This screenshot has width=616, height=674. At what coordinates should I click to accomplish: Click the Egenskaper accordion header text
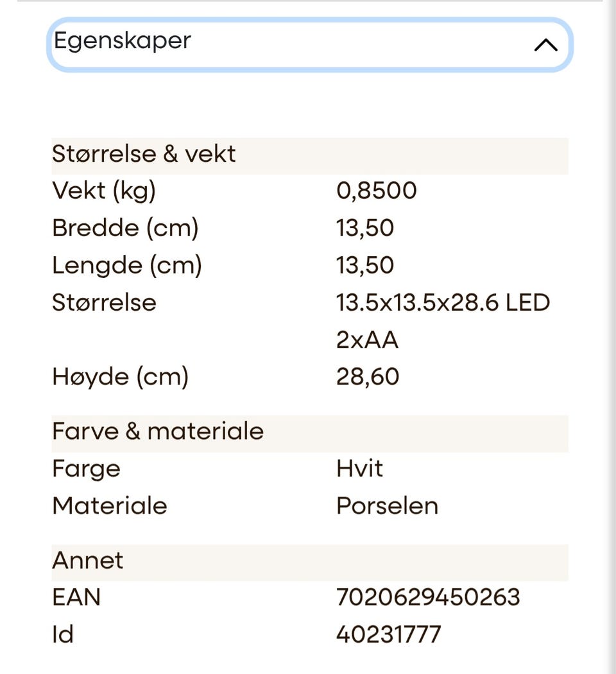tap(123, 41)
